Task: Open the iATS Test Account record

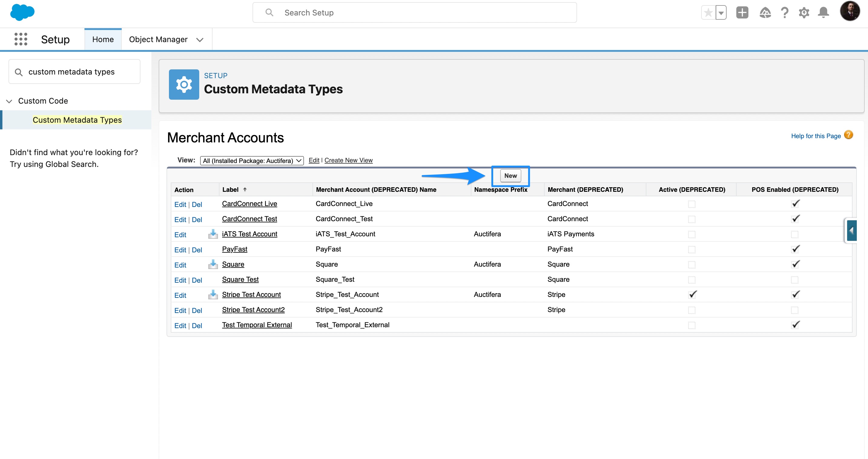Action: [250, 234]
